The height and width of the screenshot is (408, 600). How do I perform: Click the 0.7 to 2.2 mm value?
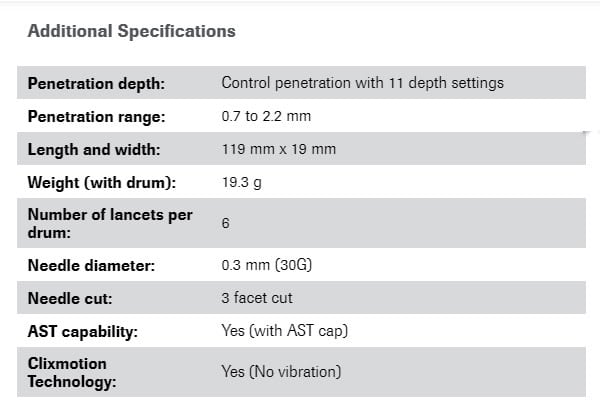tap(266, 116)
